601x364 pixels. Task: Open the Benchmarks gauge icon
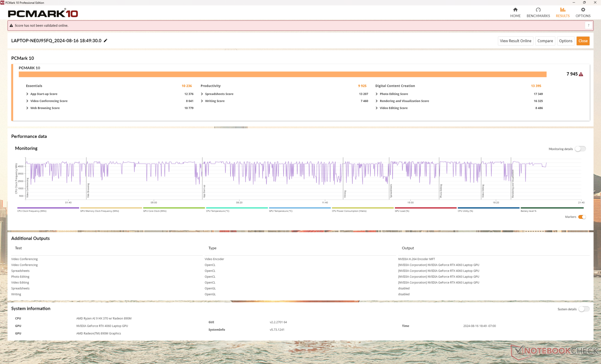(538, 10)
